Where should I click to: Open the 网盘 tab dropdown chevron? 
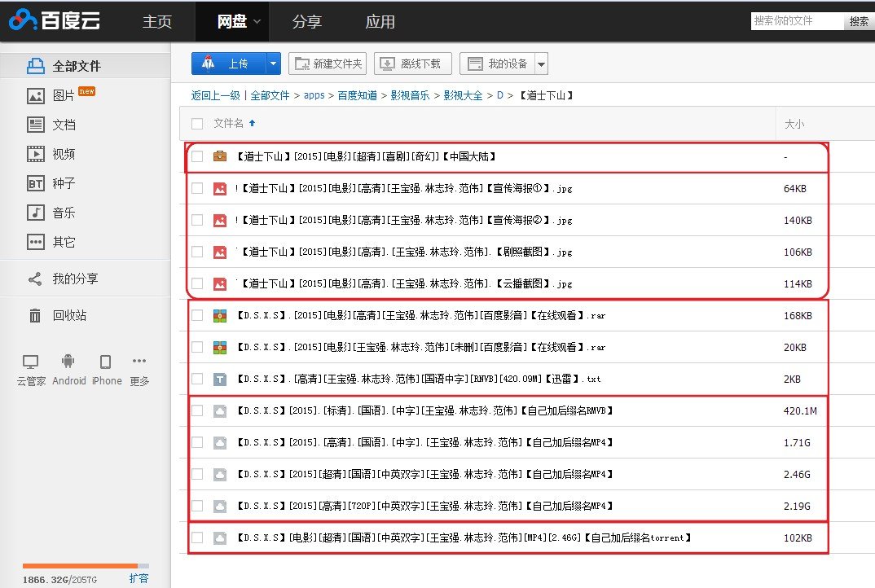pyautogui.click(x=257, y=22)
